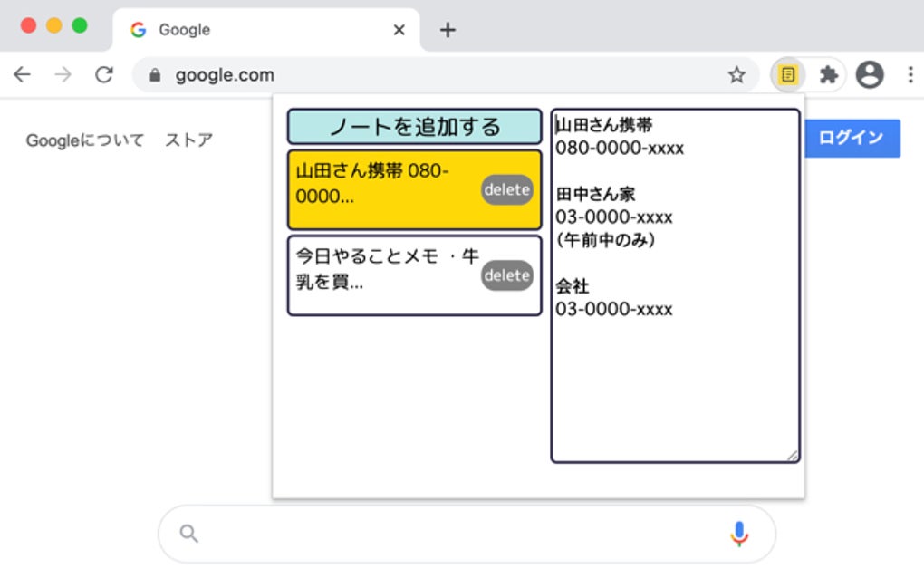Click the (午前中のみ) line in the note
Screen dimensions: 924x578
tap(606, 240)
